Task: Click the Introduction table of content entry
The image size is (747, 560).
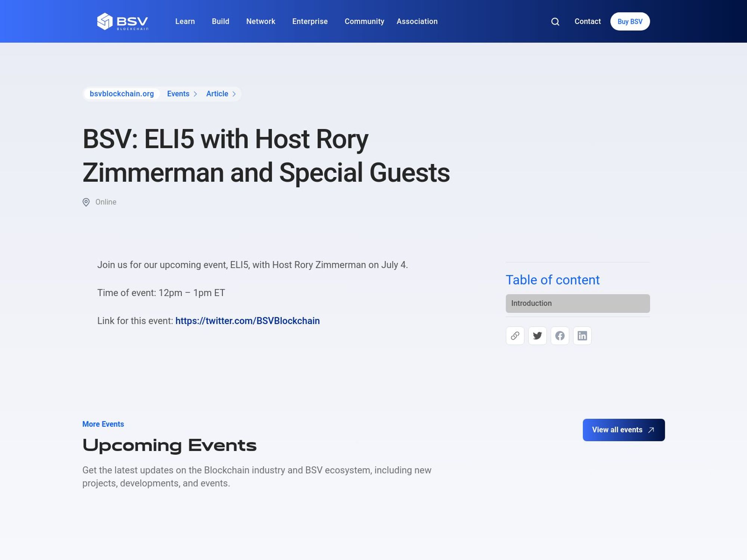Action: (x=577, y=303)
